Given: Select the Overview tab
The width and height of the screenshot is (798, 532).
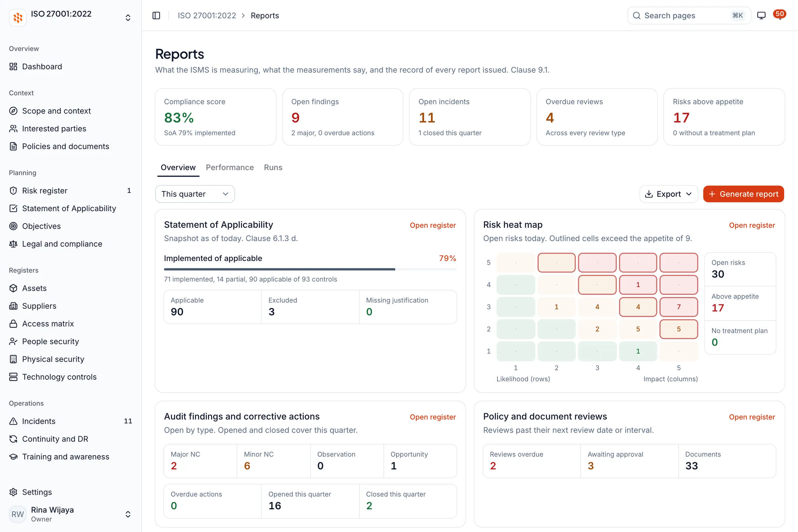Looking at the screenshot, I should point(178,168).
